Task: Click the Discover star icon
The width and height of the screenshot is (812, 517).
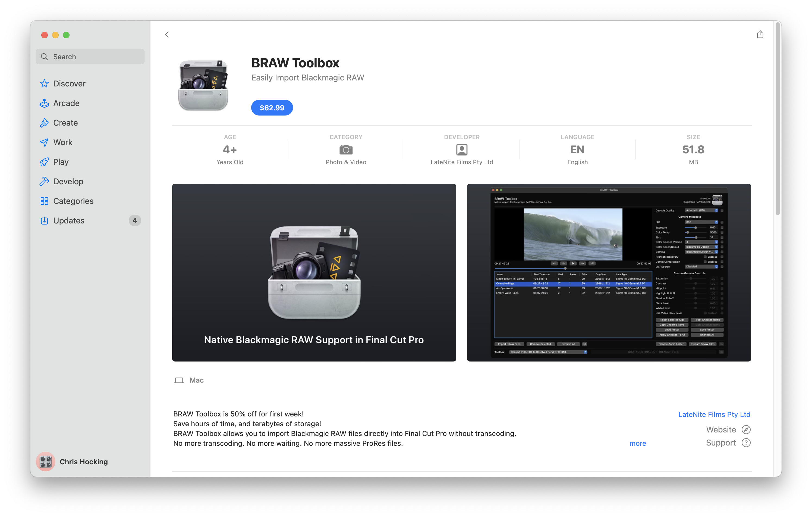Action: tap(44, 83)
